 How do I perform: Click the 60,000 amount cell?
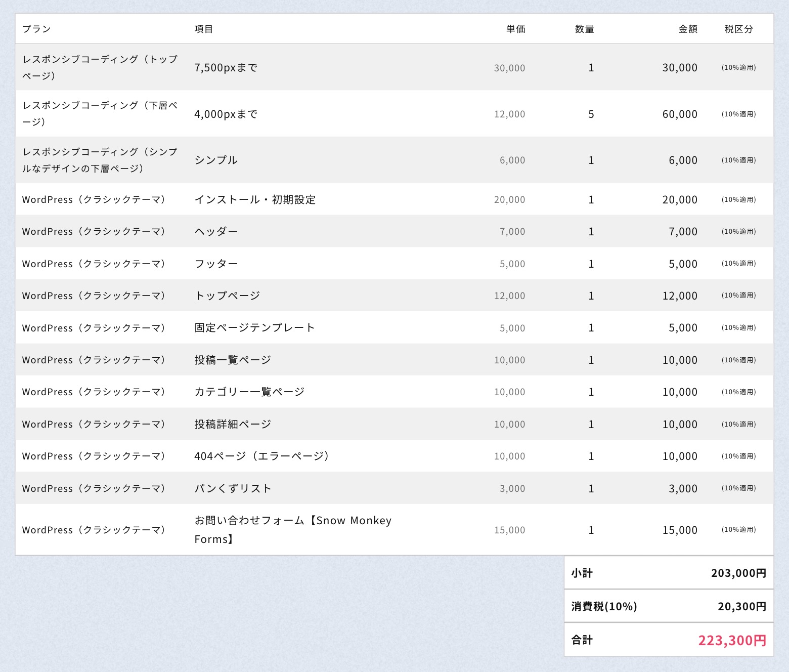click(679, 114)
